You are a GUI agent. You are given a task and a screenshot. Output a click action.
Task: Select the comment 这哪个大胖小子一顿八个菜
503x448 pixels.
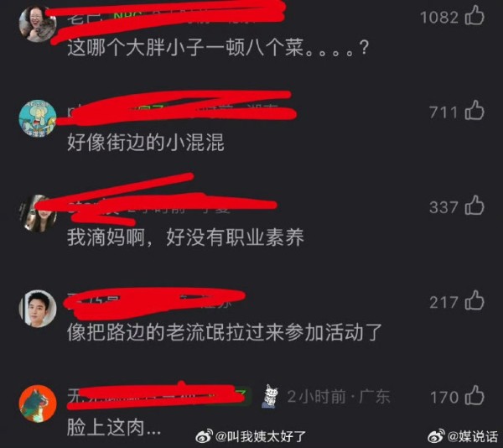[218, 48]
